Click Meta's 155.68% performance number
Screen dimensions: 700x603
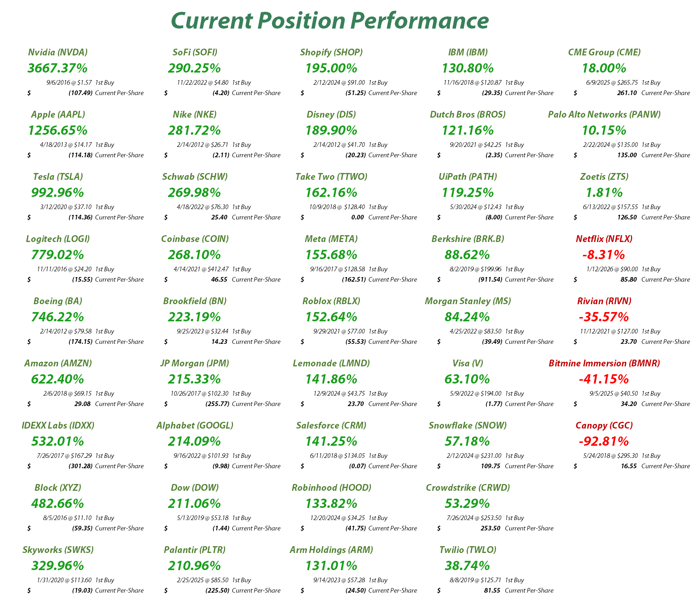click(x=331, y=254)
